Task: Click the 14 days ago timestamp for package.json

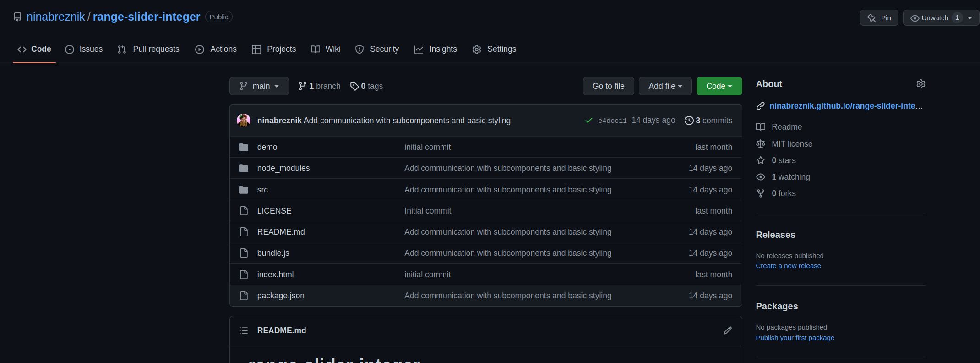Action: 710,296
